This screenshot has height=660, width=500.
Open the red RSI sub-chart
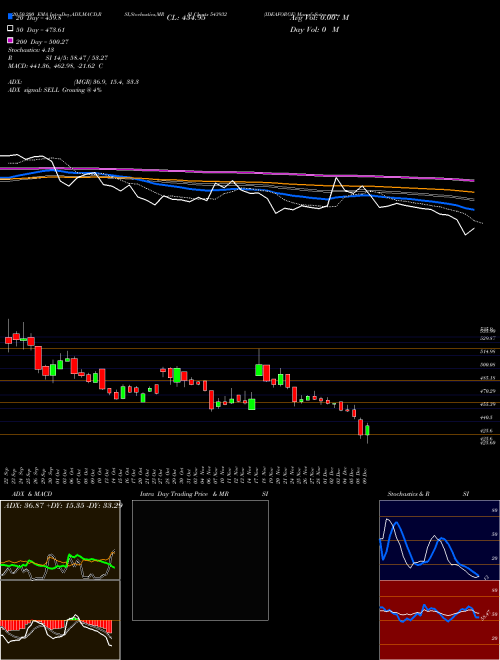pos(439,620)
